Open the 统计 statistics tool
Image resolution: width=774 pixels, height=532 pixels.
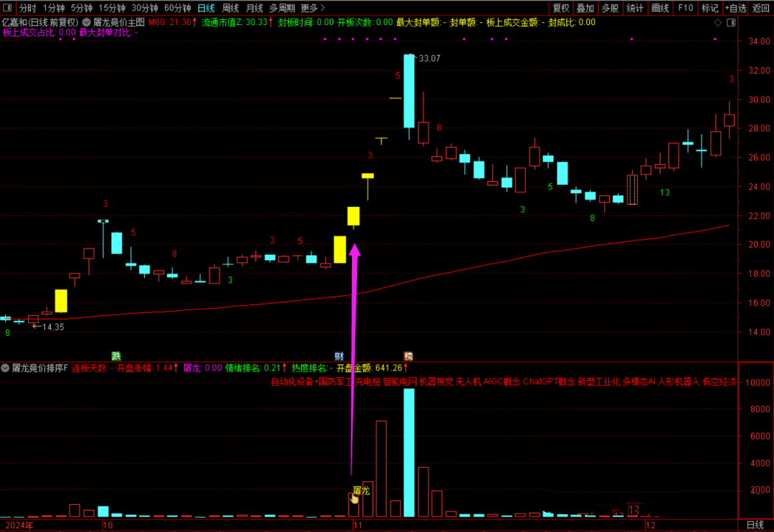(635, 8)
